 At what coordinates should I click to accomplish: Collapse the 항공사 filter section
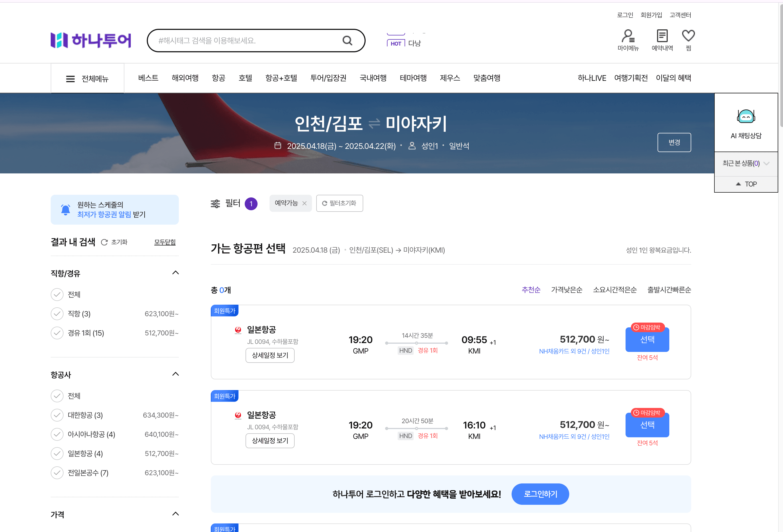(x=176, y=374)
